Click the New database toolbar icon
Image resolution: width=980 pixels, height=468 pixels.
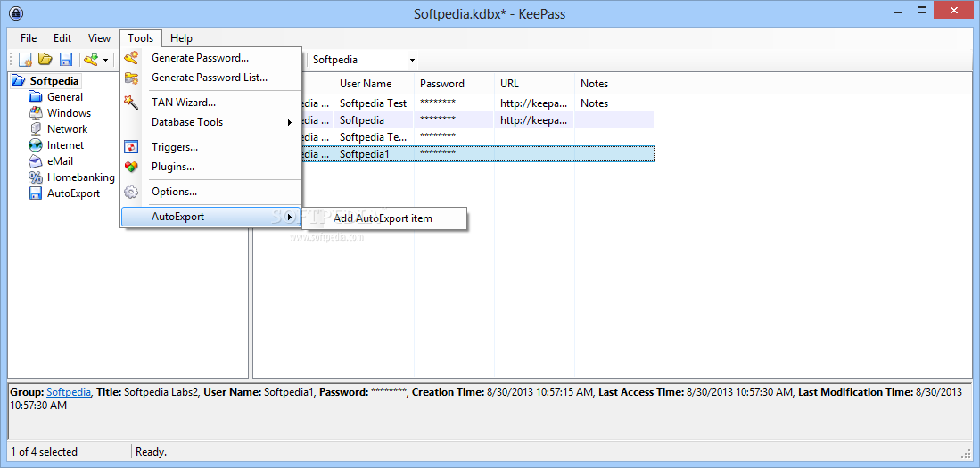pos(25,60)
